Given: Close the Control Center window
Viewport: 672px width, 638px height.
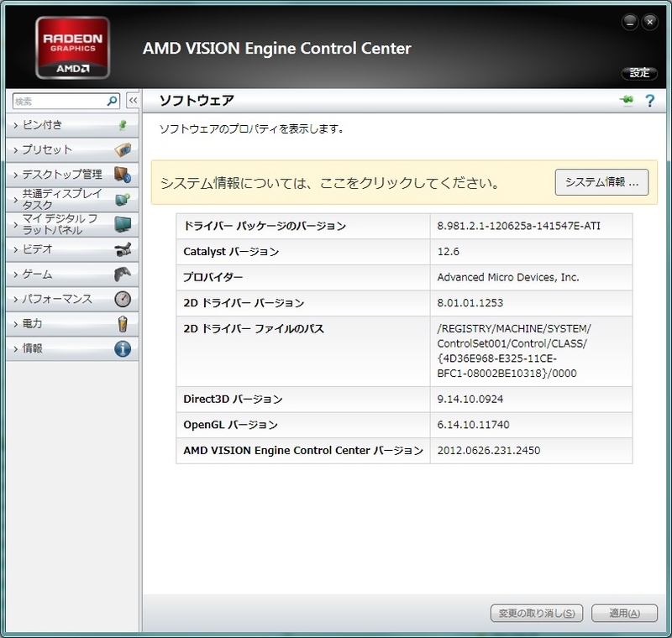Looking at the screenshot, I should pos(649,23).
